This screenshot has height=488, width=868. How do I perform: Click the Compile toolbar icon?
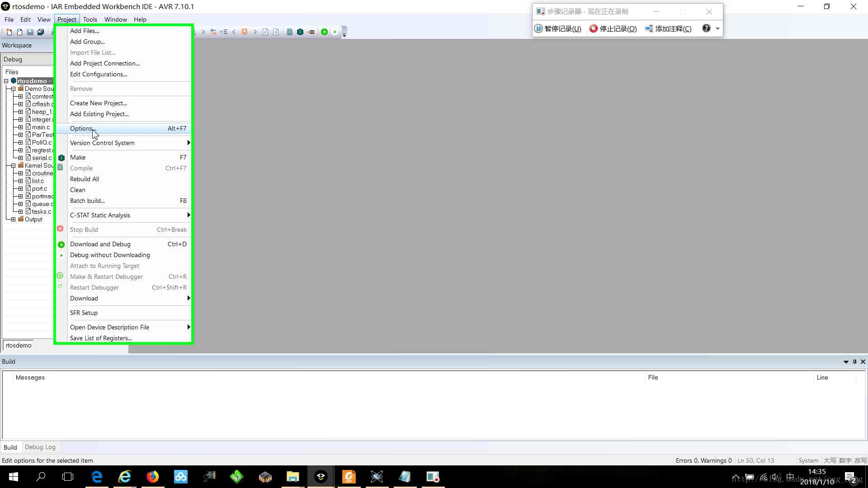click(x=289, y=32)
